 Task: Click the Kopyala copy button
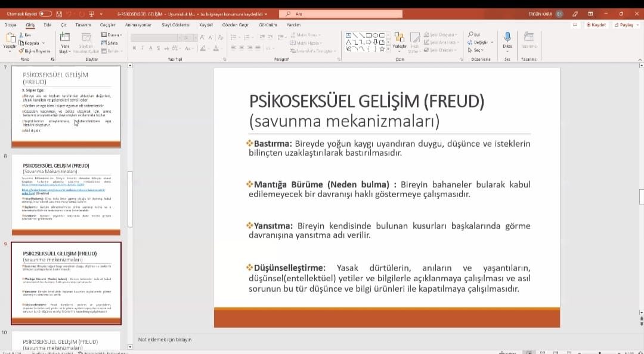(29, 43)
